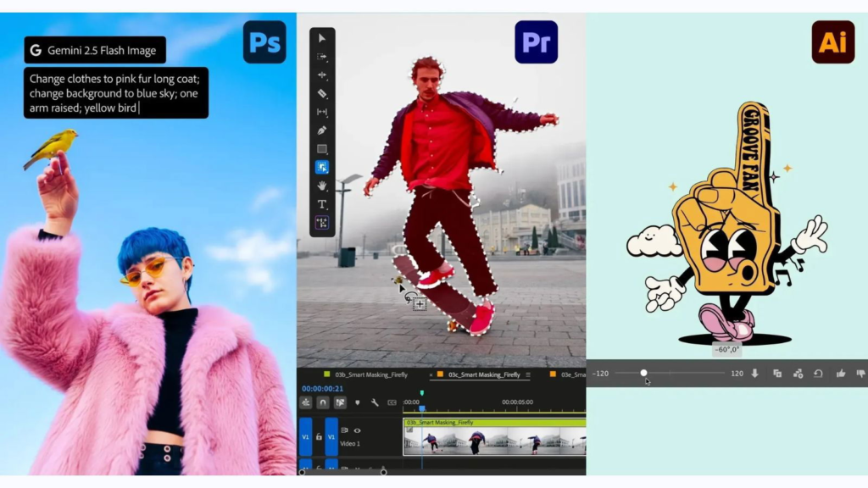Screen dimensions: 868x488
Task: Select the Rectangle shape tool
Action: [x=322, y=149]
